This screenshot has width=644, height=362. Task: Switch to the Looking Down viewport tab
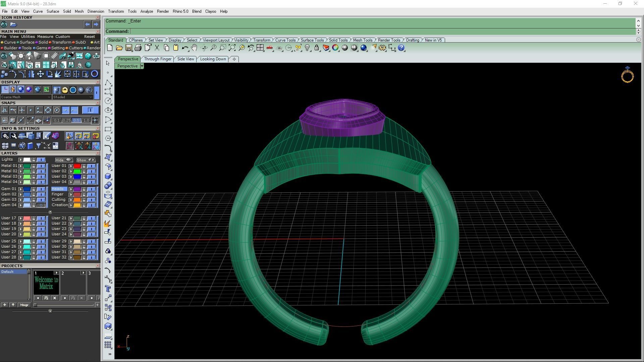point(213,59)
